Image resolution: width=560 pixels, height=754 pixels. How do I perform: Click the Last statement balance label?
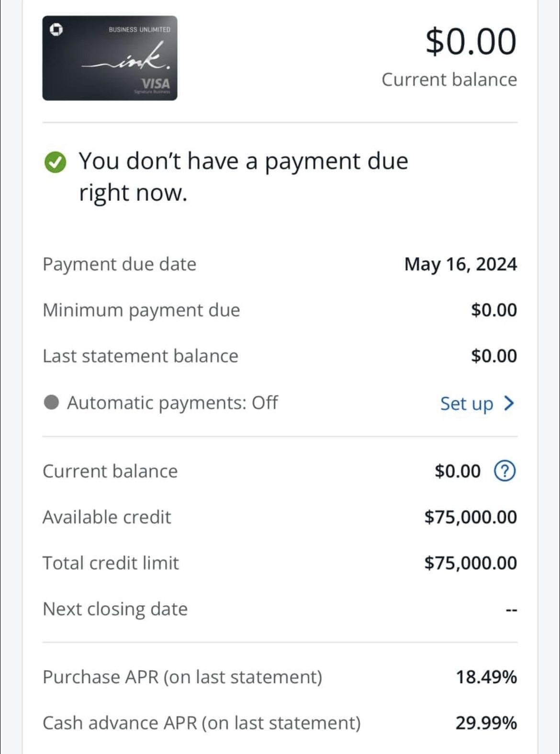[140, 356]
